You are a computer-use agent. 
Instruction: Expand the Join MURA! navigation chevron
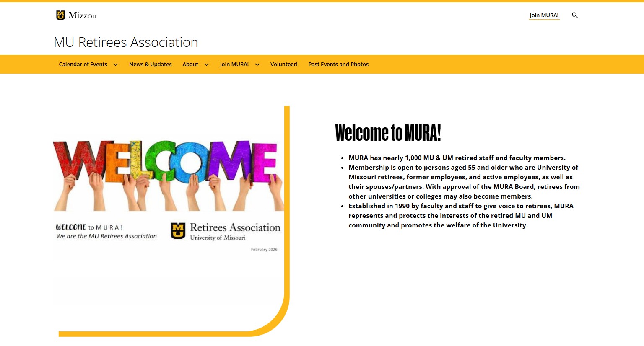(257, 65)
